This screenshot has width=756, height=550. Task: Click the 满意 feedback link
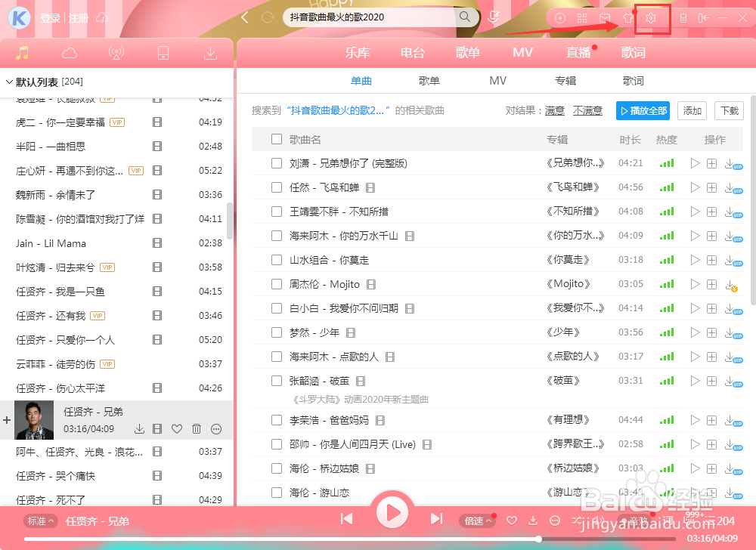pos(554,111)
